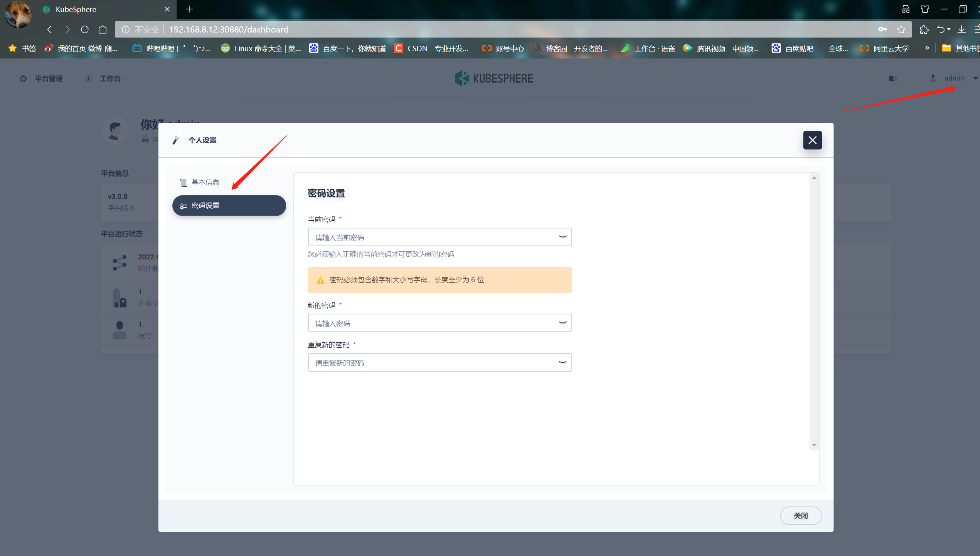980x556 pixels.
Task: Open the 腾讯视频 bookmark
Action: 721,48
